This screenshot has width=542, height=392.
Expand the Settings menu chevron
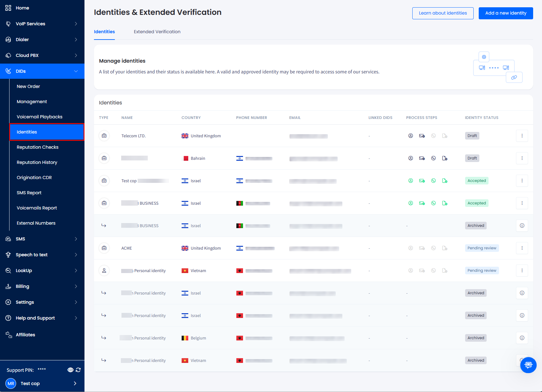(76, 302)
